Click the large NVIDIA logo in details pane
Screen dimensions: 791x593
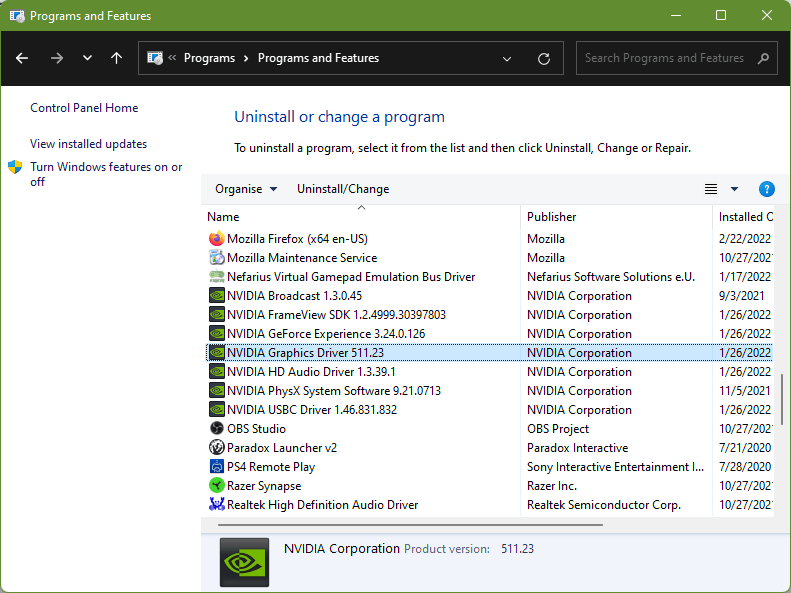[244, 562]
